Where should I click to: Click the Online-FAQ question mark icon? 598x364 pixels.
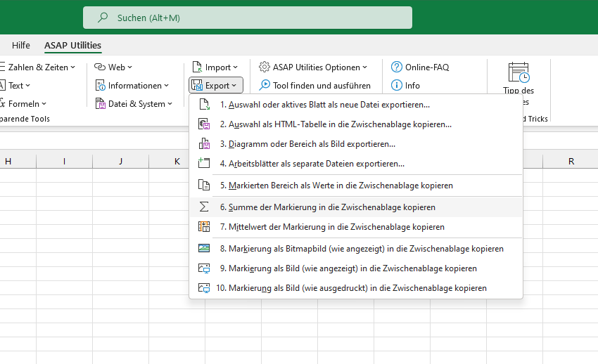(397, 67)
